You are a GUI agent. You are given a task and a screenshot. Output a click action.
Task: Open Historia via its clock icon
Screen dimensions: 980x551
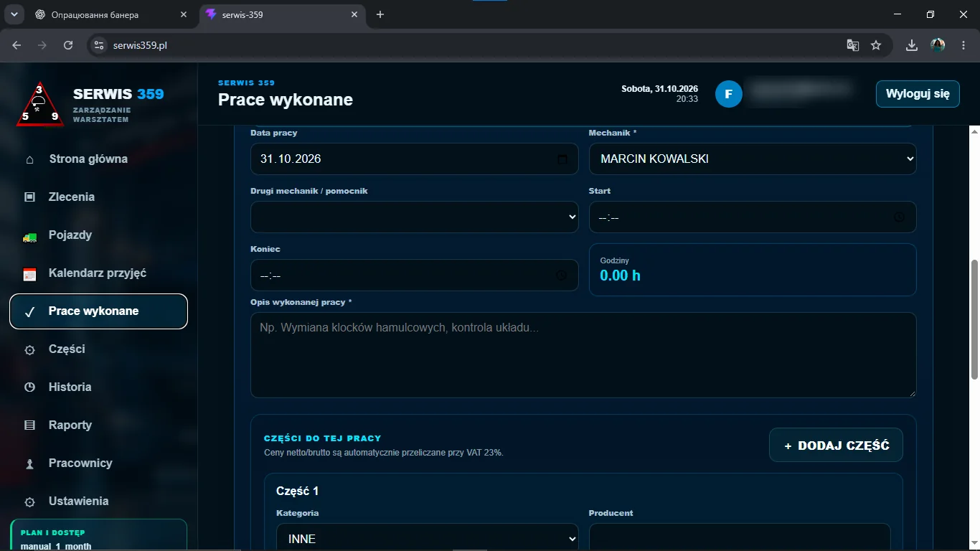(29, 387)
